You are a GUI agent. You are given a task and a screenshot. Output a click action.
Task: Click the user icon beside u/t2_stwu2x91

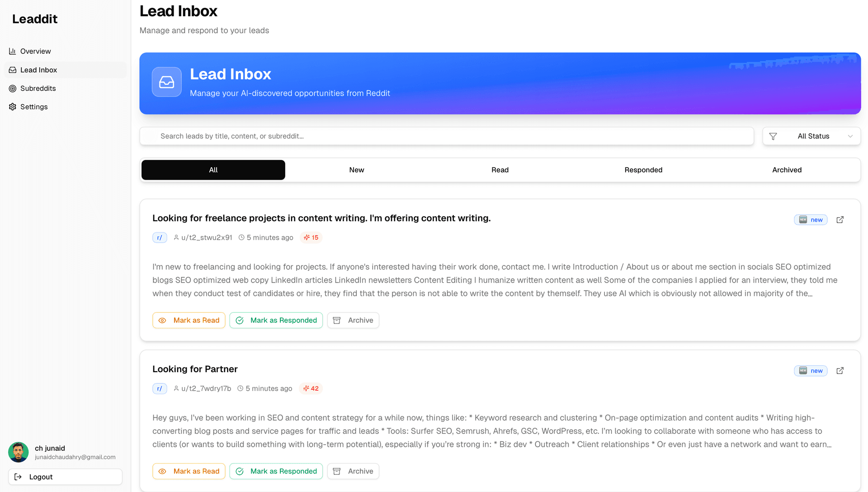pyautogui.click(x=176, y=237)
